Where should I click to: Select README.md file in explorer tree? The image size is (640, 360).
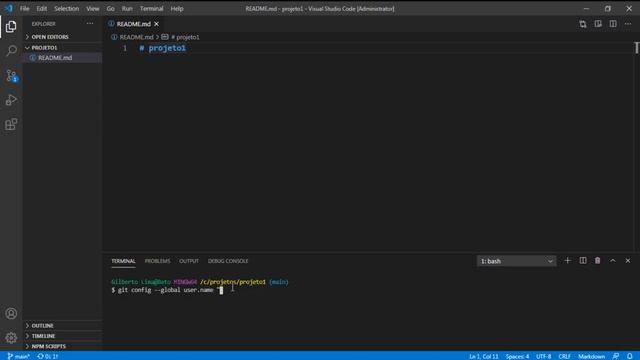63,58
